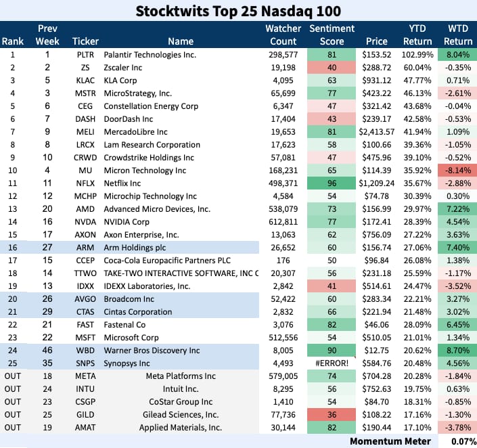Click the Lam Research Corporation name

[x=152, y=145]
